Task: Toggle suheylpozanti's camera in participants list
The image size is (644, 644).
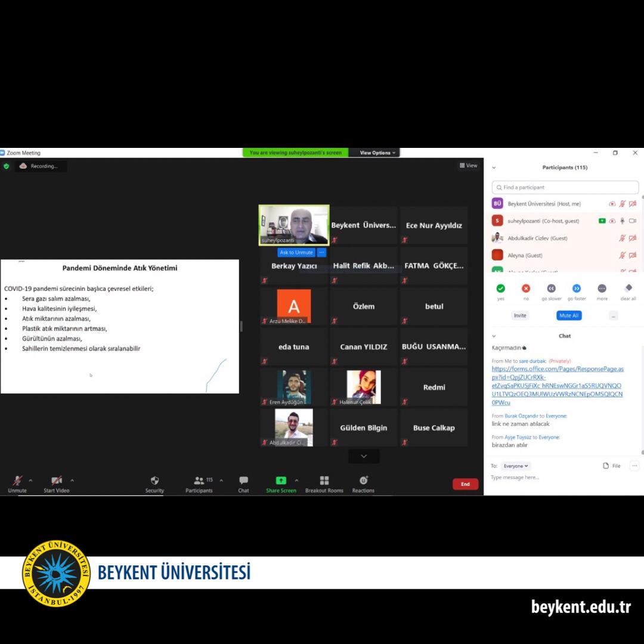Action: tap(633, 221)
